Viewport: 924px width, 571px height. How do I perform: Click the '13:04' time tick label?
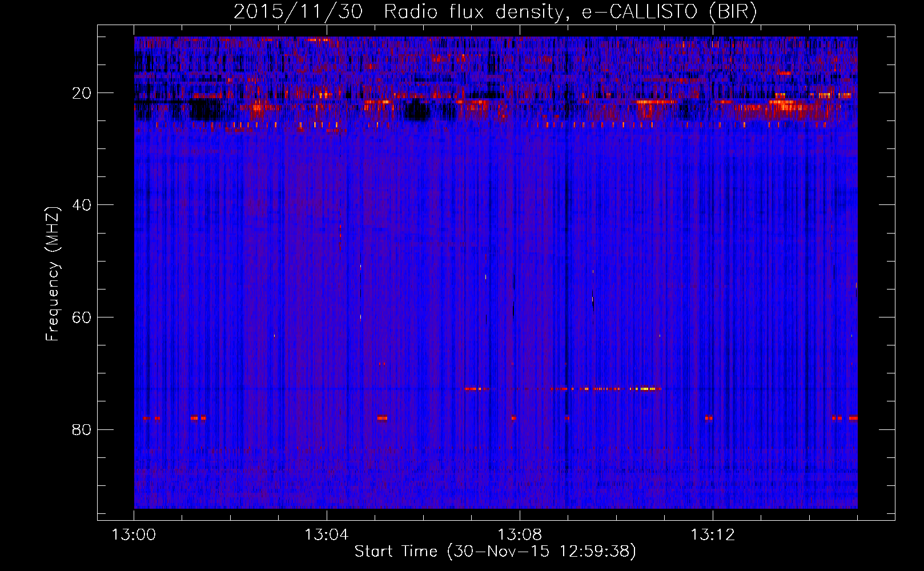[327, 535]
